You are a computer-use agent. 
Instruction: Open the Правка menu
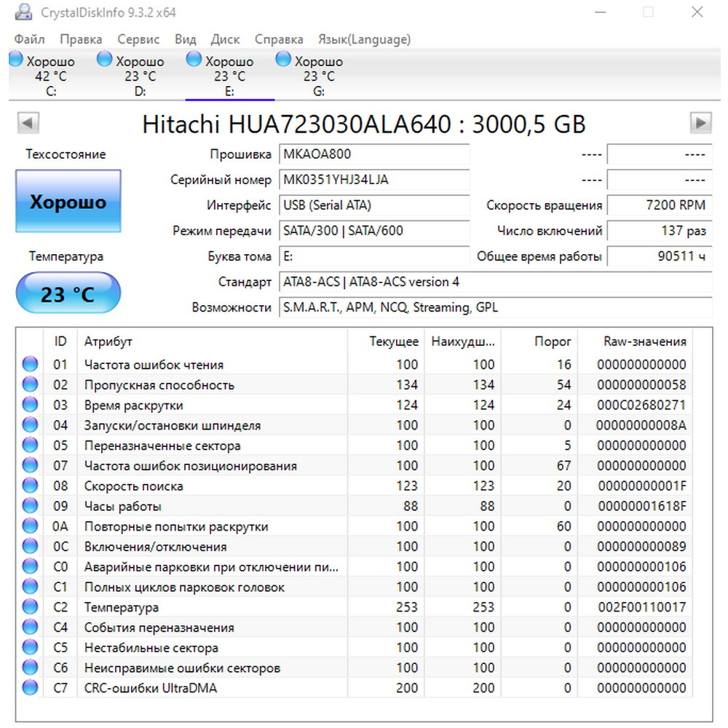pyautogui.click(x=81, y=39)
